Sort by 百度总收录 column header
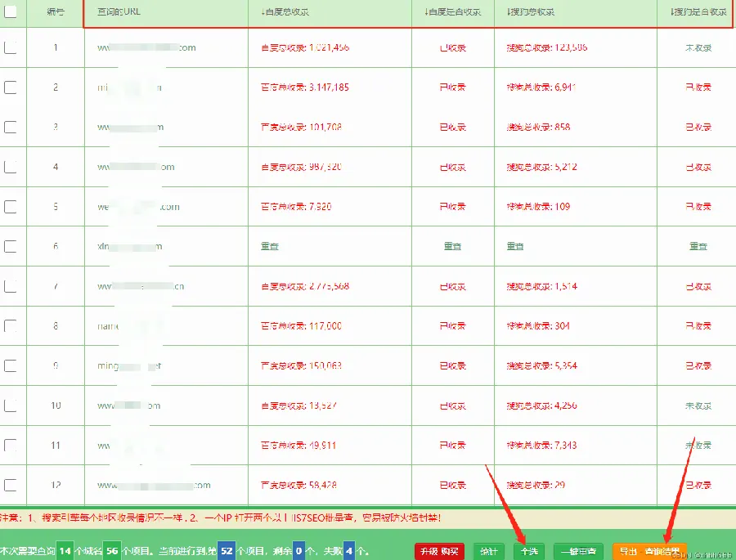Screen dimensions: 736x560 click(285, 11)
